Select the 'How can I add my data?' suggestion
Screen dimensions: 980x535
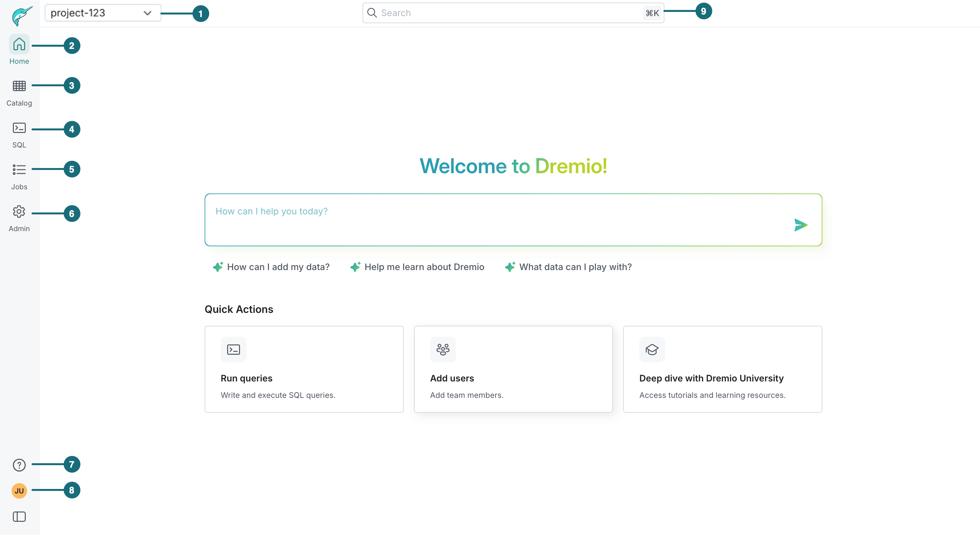point(278,267)
